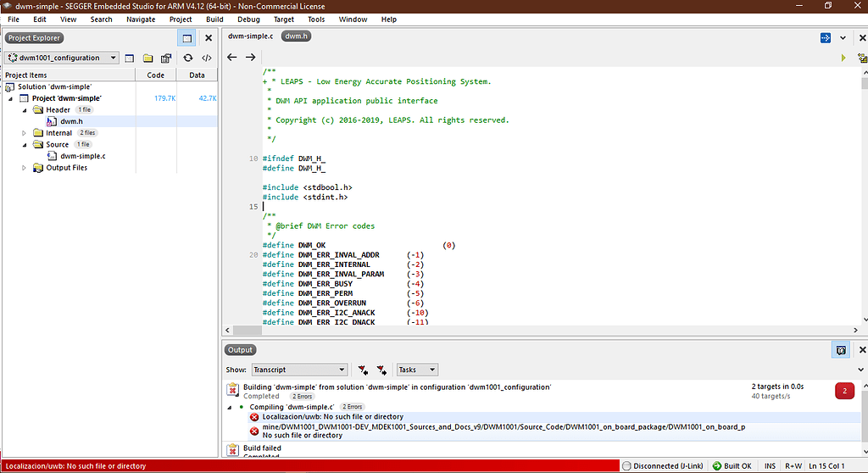Click the </> source view icon
Viewport: 868px width, 473px height.
[x=207, y=58]
